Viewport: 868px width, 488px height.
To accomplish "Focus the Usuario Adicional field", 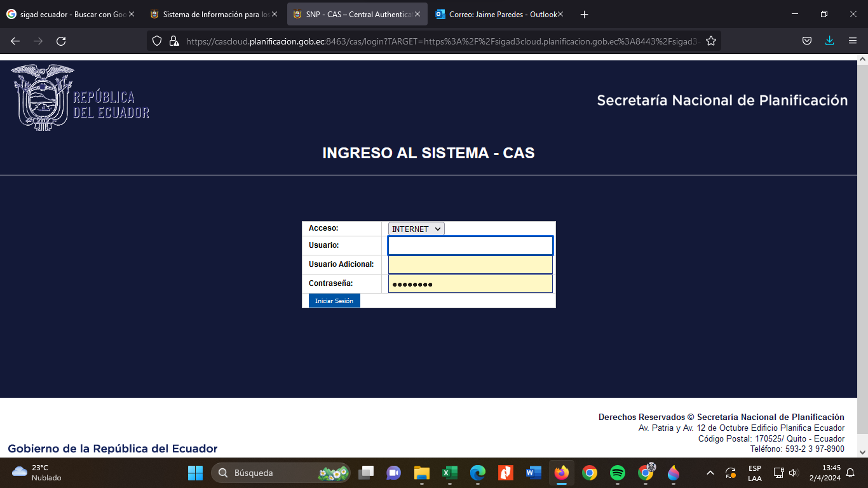I will (470, 264).
